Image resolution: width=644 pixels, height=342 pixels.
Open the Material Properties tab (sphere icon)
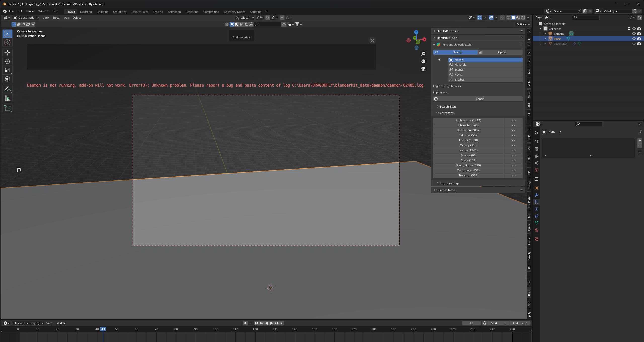tap(537, 230)
